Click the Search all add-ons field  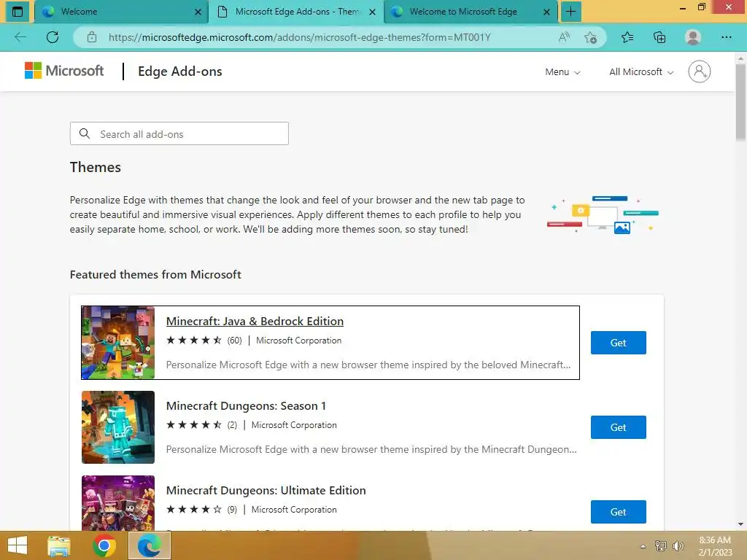[x=179, y=134]
